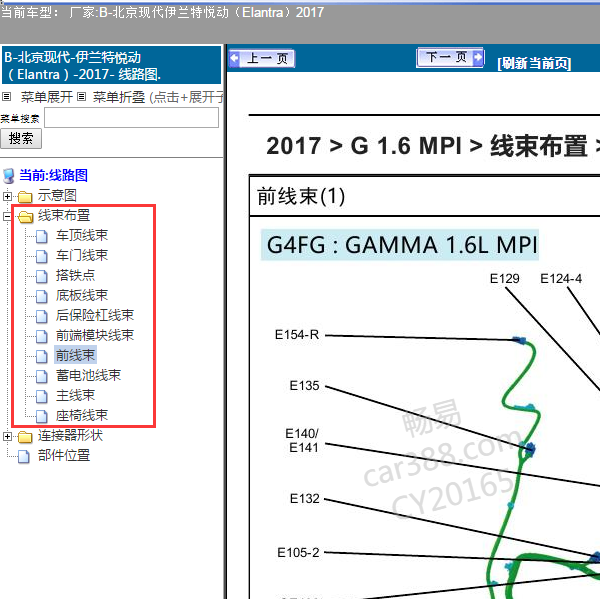Open 后保险杠线束 tree item
600x599 pixels.
pyautogui.click(x=95, y=315)
